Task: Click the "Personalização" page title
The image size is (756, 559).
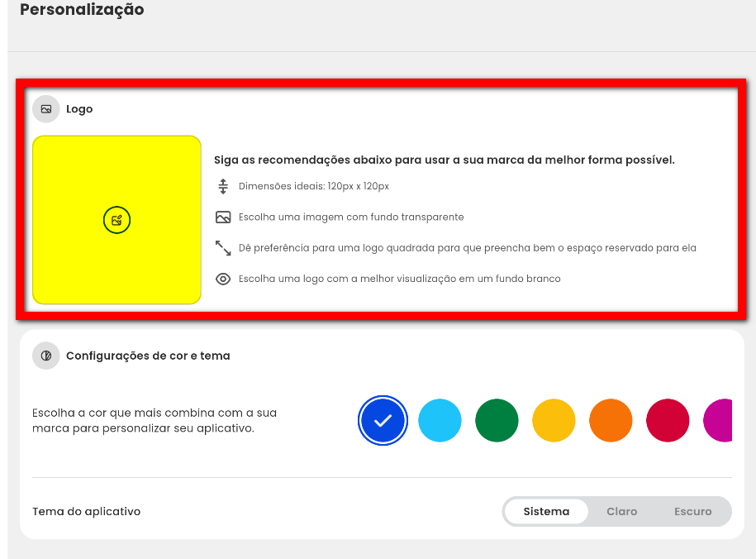Action: (x=82, y=10)
